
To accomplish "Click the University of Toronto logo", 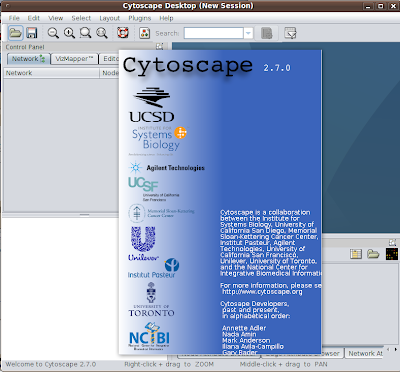I will coord(152,299).
